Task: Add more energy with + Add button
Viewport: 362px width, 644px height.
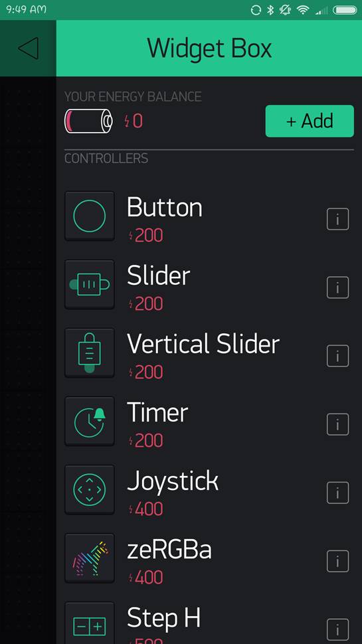Action: point(310,121)
